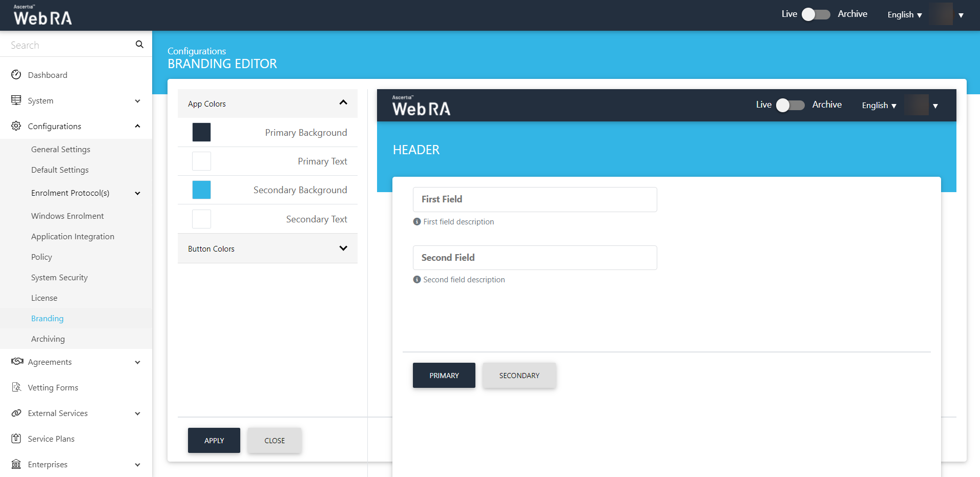Open Default Settings
Viewport: 980px width, 477px height.
tap(60, 170)
